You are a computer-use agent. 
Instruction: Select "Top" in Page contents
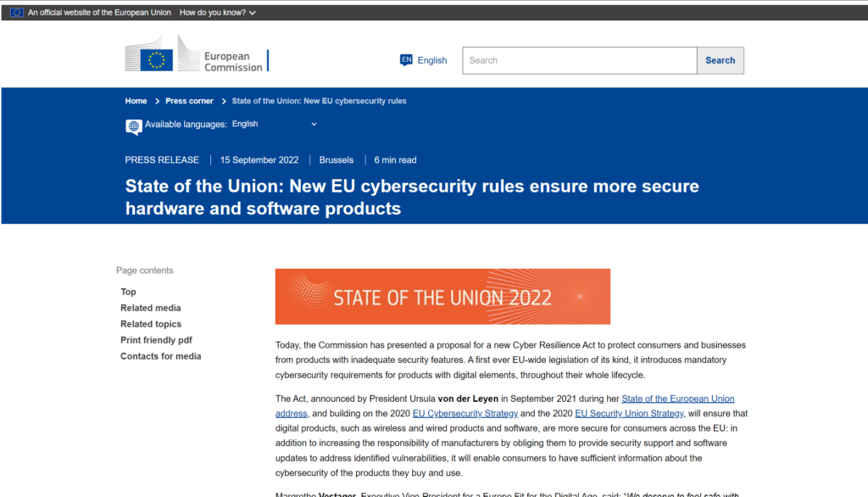pos(128,291)
